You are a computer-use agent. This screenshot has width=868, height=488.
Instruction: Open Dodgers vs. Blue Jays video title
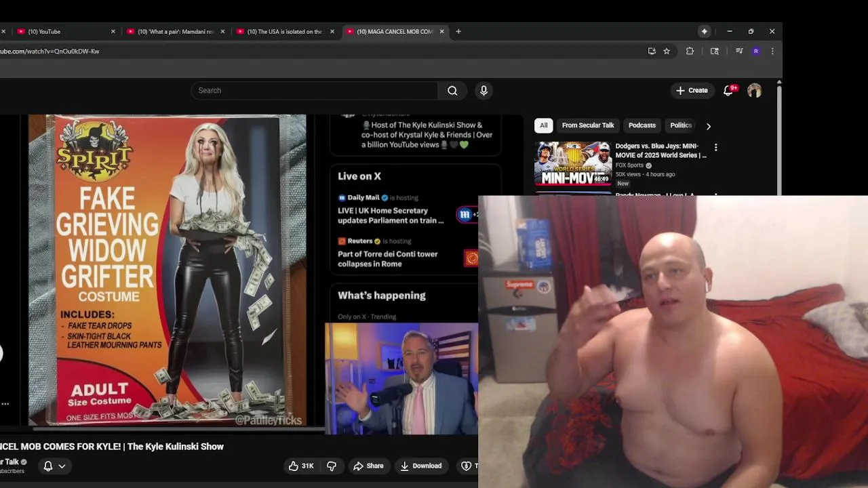click(x=660, y=150)
